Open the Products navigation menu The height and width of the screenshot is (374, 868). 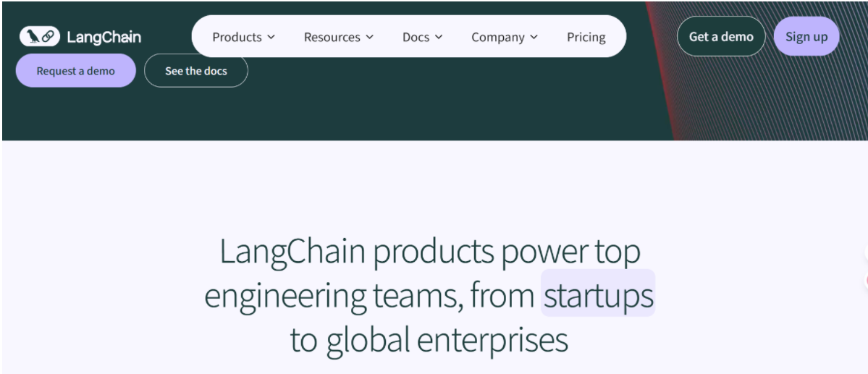[x=237, y=37]
